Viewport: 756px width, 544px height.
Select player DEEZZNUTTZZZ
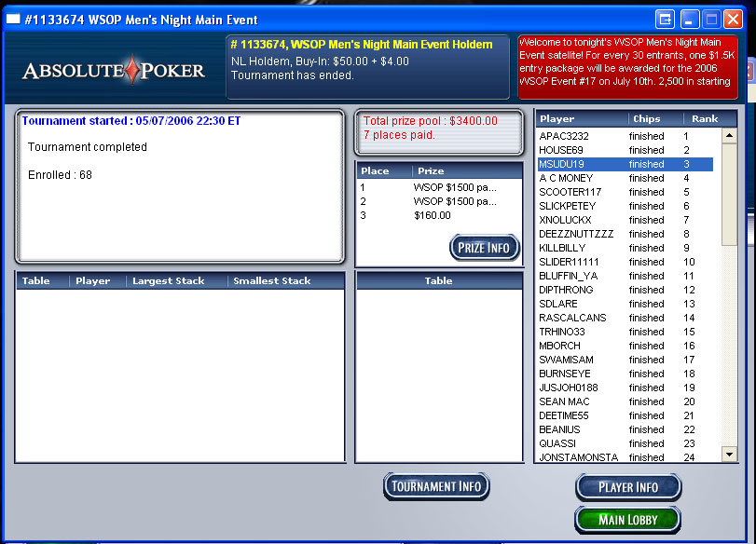[x=625, y=234]
